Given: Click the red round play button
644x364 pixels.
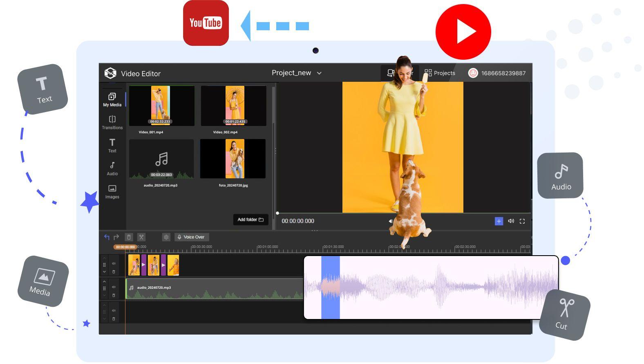Looking at the screenshot, I should [x=463, y=32].
